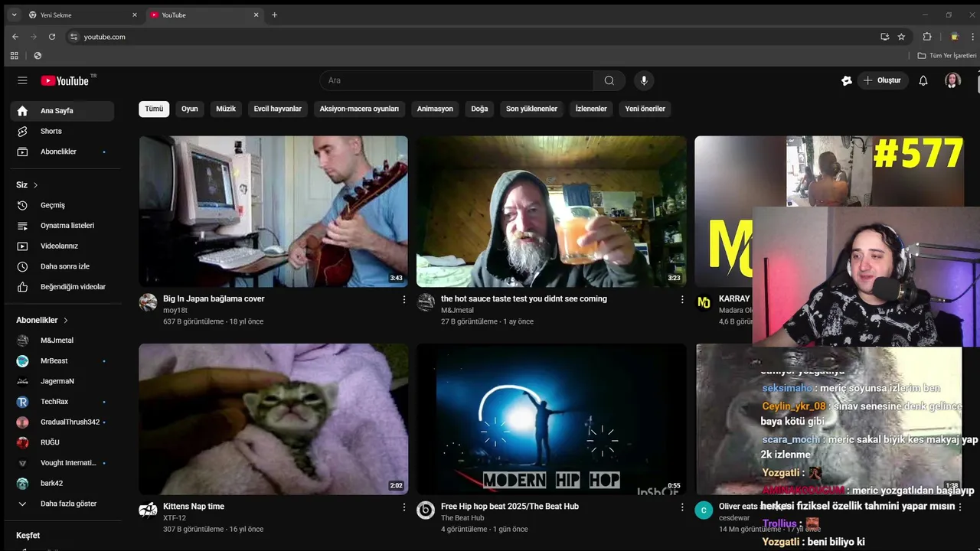980x551 pixels.
Task: Click the YouTube logo
Action: pyautogui.click(x=65, y=80)
